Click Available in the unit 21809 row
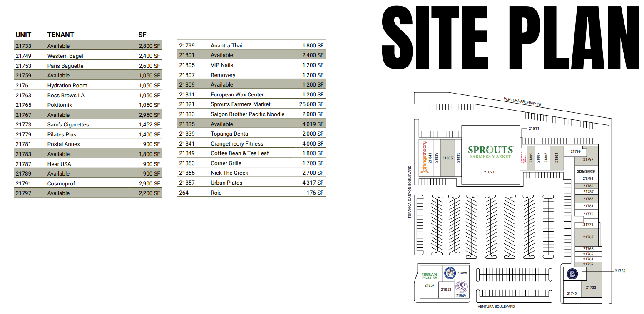The image size is (644, 314). [x=222, y=84]
